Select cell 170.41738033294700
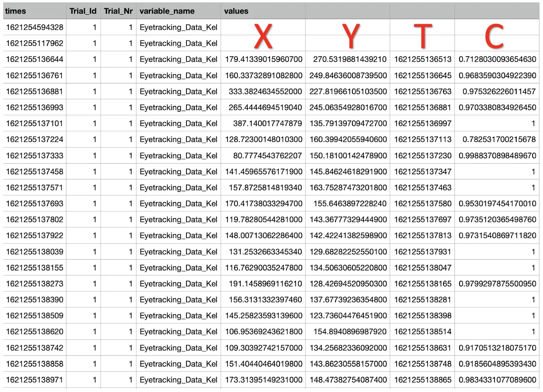543x392 pixels. pyautogui.click(x=263, y=204)
